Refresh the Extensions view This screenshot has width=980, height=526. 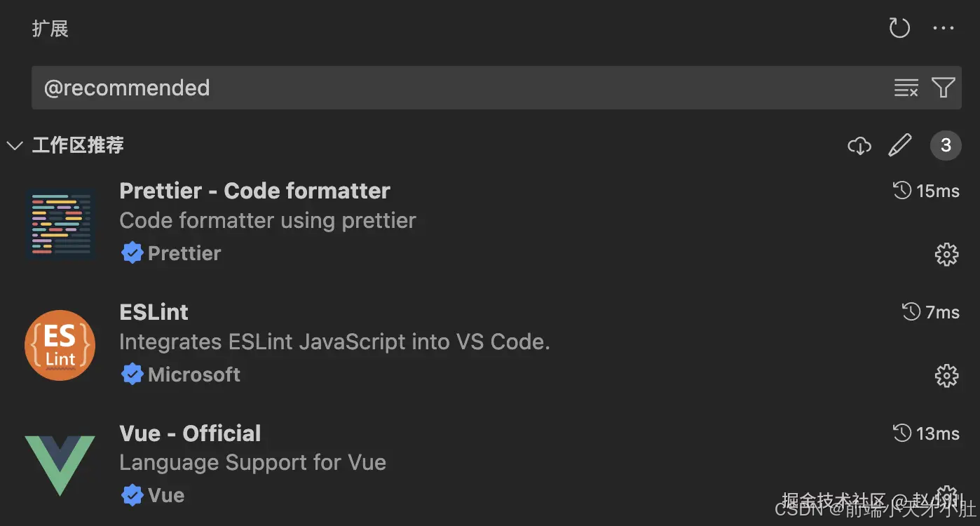coord(899,28)
